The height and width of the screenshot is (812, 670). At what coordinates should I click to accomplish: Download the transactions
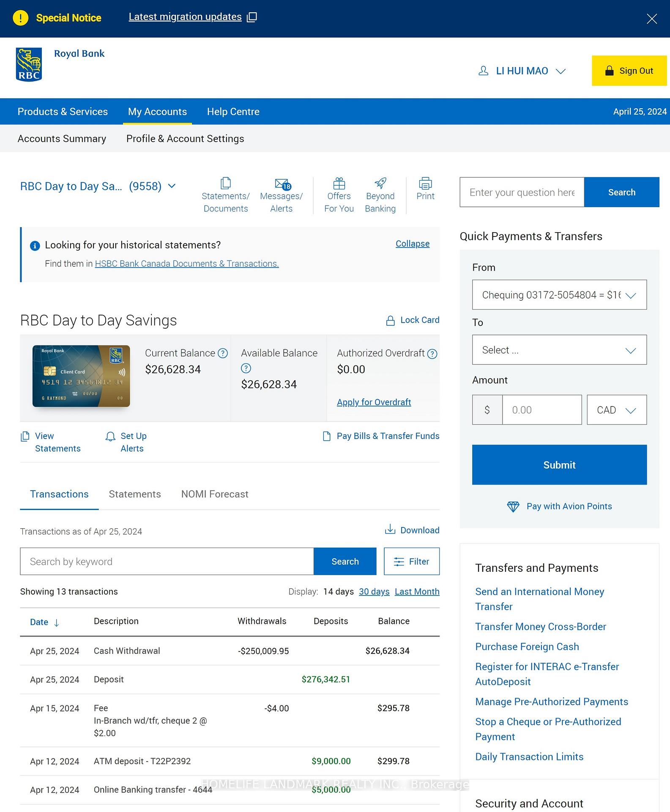click(412, 530)
